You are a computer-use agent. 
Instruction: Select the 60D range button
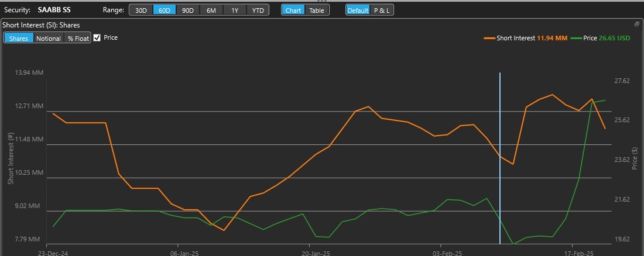(165, 11)
